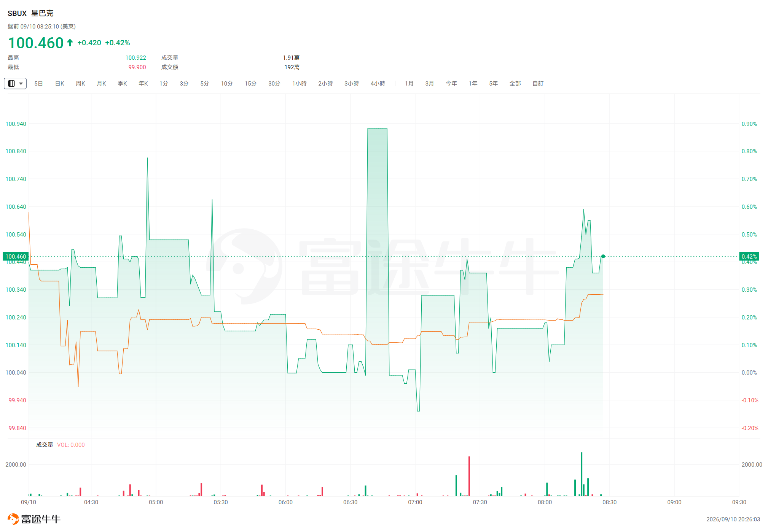Click the 成交量 VOL indicator label

(x=60, y=445)
